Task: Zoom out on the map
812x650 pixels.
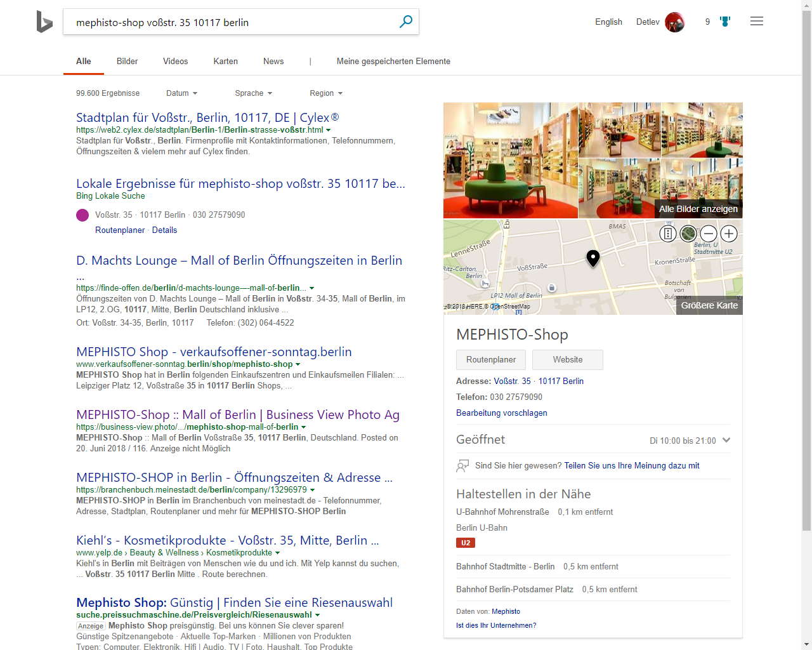Action: (x=709, y=234)
